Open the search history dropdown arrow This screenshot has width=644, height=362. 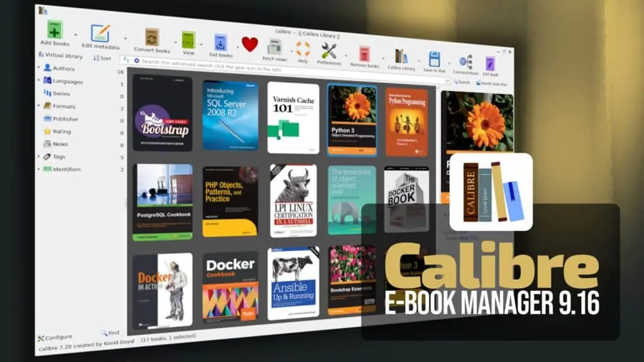(448, 81)
